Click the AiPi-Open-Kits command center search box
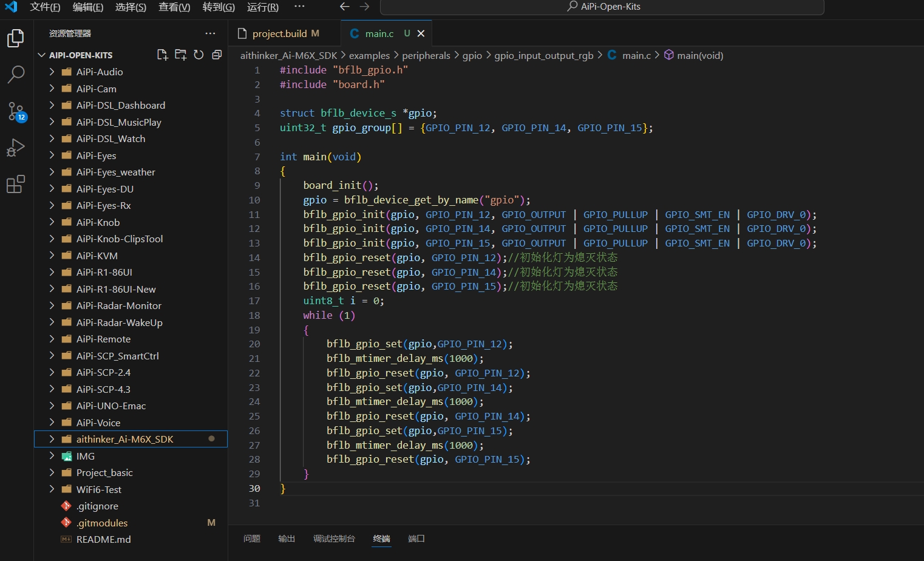 pyautogui.click(x=602, y=7)
